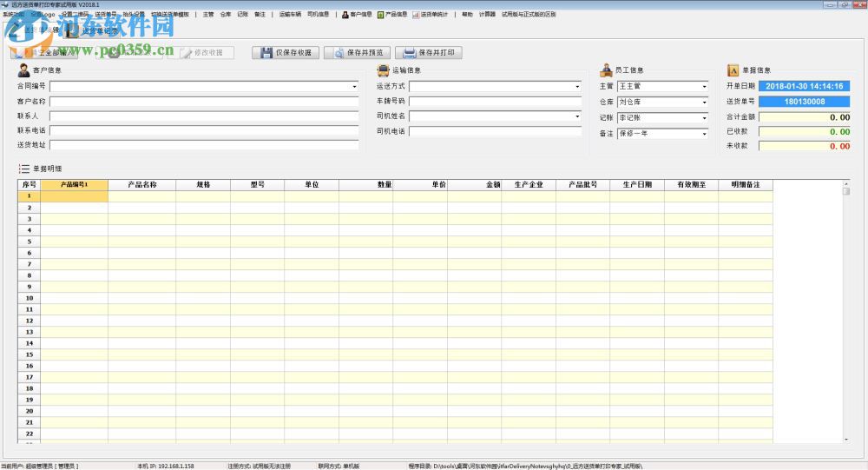Click the employee icon beside the 员工信息 heading
Viewport: 868px width, 470px height.
606,70
